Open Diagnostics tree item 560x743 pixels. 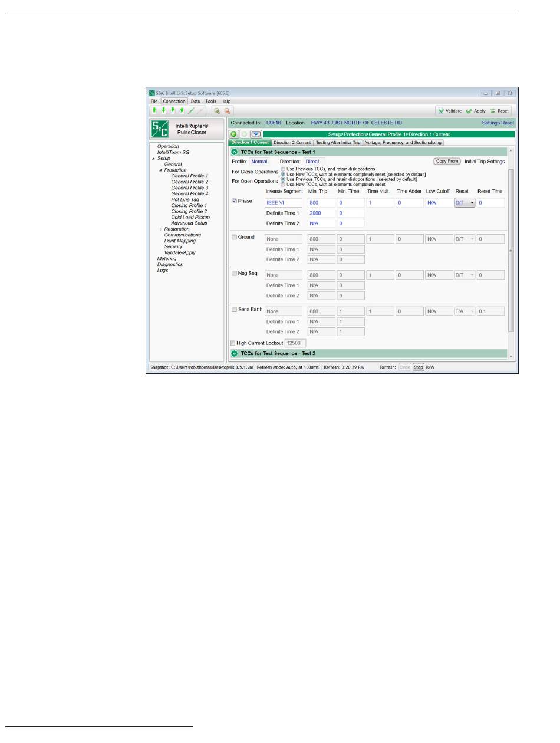170,264
